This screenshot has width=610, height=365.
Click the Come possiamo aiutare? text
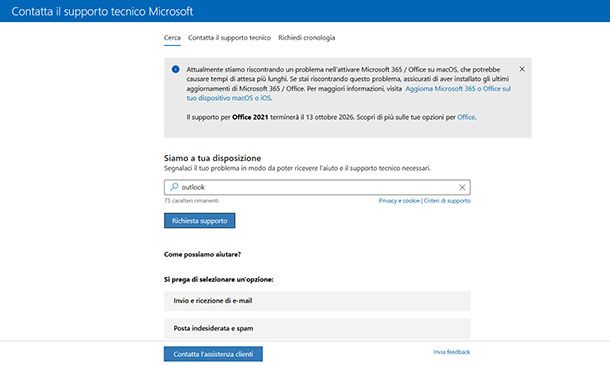click(x=202, y=254)
